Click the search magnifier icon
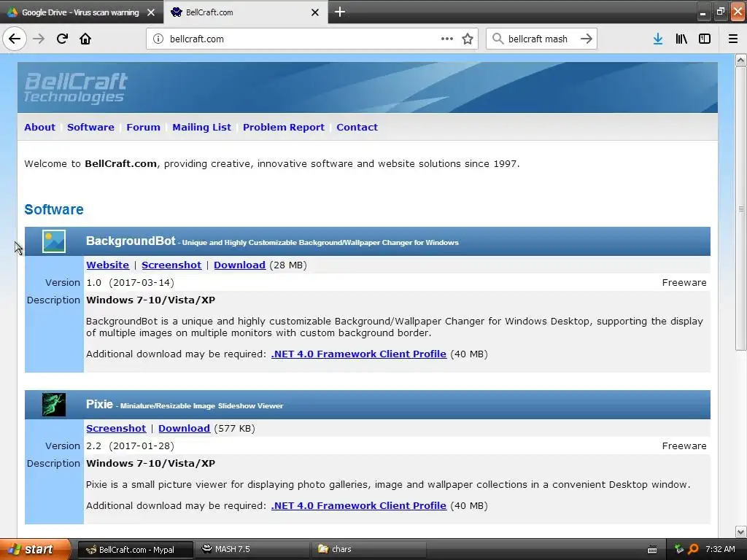 click(498, 39)
